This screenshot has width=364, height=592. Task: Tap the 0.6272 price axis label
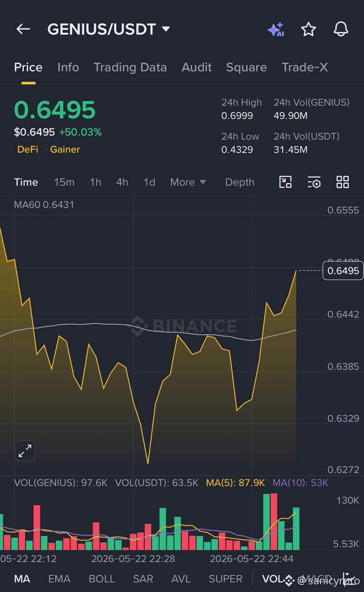[x=343, y=470]
